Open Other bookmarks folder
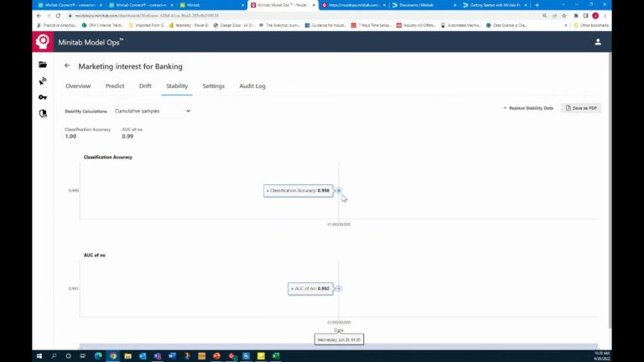This screenshot has width=644, height=362. 591,25
